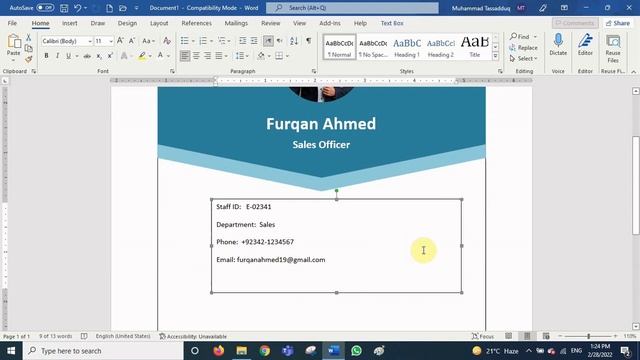Switch to the Layout tab
Viewport: 640px width, 360px height.
click(x=159, y=23)
